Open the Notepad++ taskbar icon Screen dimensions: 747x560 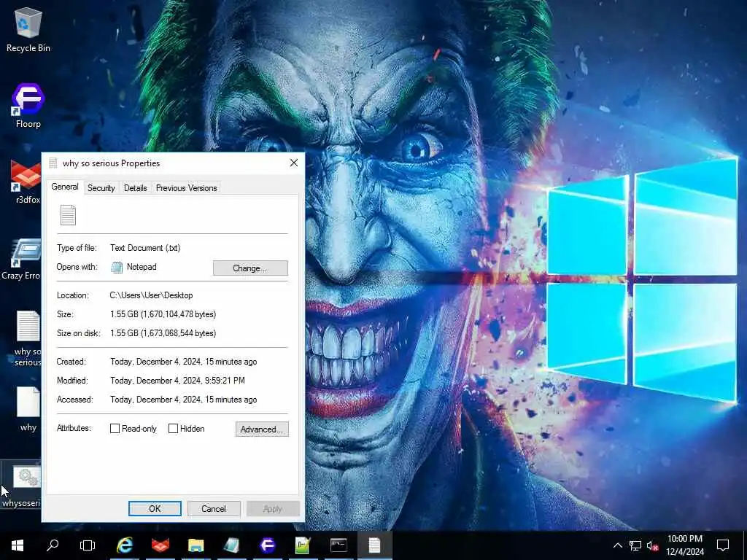click(x=303, y=545)
